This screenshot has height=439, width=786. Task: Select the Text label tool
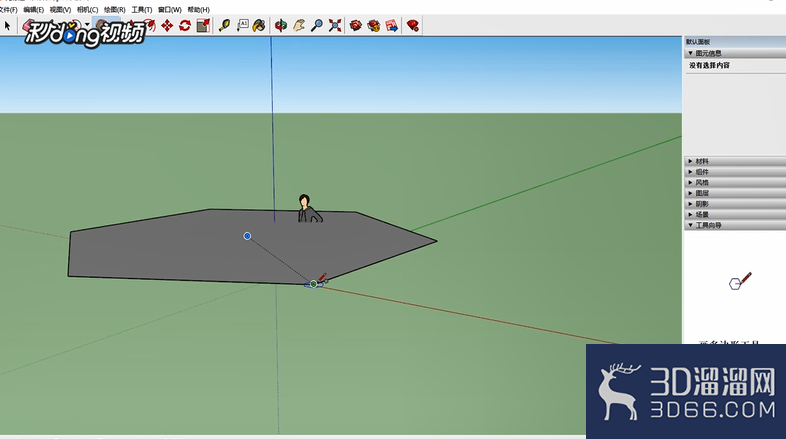(x=243, y=26)
